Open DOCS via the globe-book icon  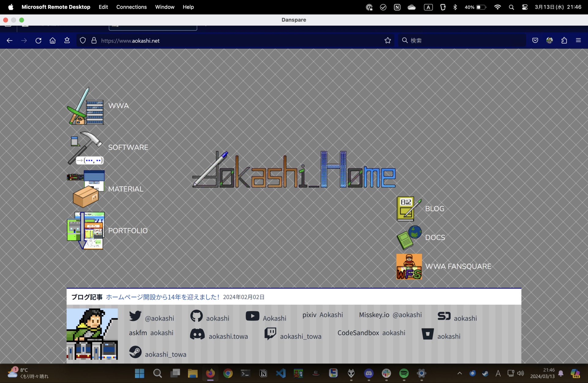click(409, 238)
